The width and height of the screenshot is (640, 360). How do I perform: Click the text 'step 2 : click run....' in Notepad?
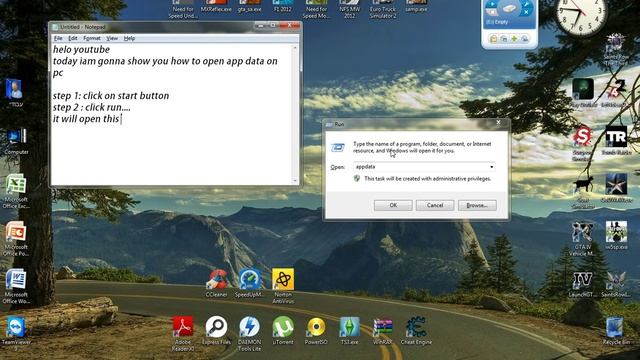pos(91,107)
